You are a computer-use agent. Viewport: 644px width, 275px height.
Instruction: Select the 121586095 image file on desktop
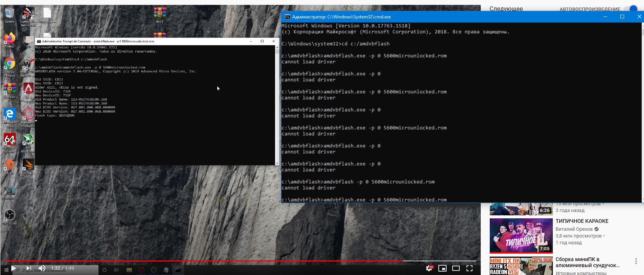pyautogui.click(x=9, y=193)
